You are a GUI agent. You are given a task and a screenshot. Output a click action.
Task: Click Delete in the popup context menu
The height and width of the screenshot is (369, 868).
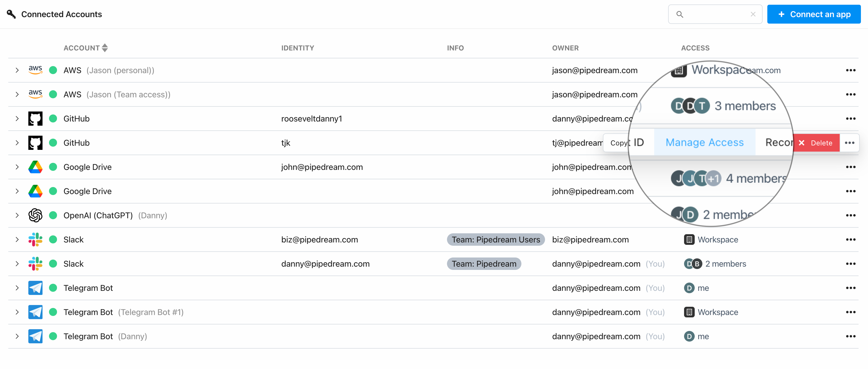coord(821,143)
